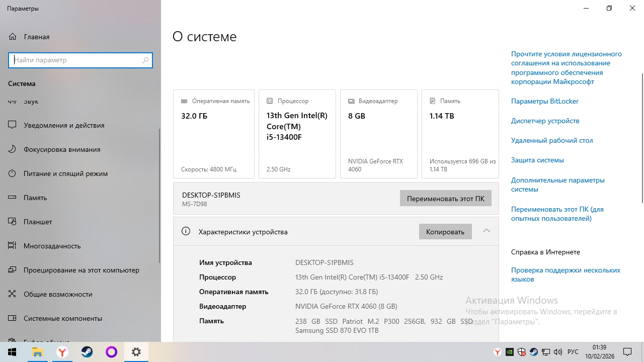
Task: Open Windows Security from the system tray
Action: [x=521, y=352]
